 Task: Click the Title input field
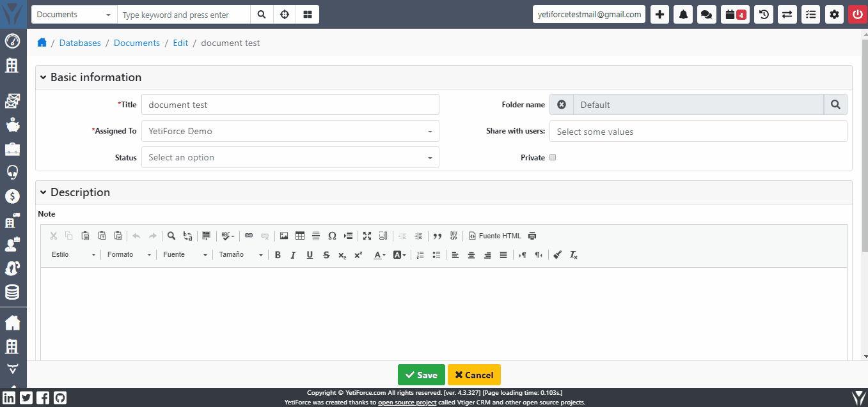pyautogui.click(x=290, y=105)
